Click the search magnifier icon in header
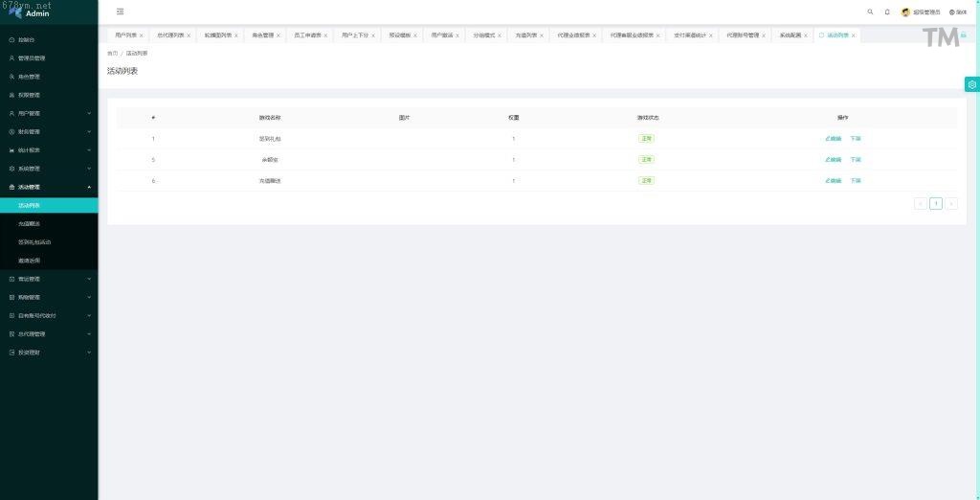The height and width of the screenshot is (500, 980). coord(870,11)
